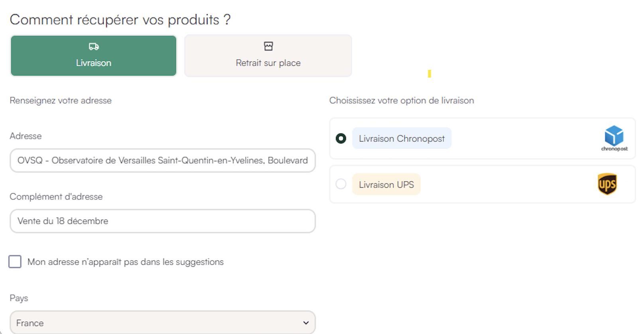Click the delivery truck icon
This screenshot has width=644, height=334.
click(94, 47)
